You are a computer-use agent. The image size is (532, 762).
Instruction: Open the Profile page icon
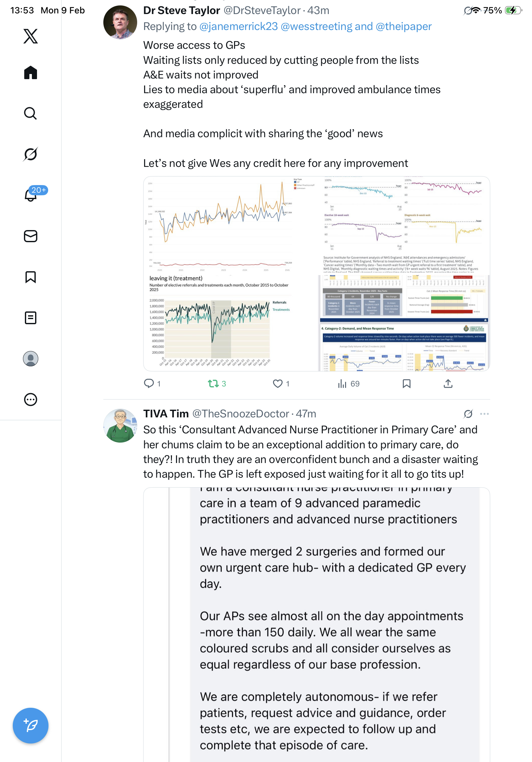pyautogui.click(x=31, y=359)
